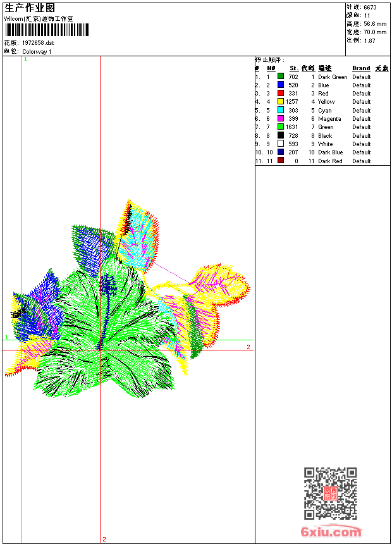The image size is (392, 544).
Task: Click the embroidery leaf design preview
Action: tap(127, 299)
